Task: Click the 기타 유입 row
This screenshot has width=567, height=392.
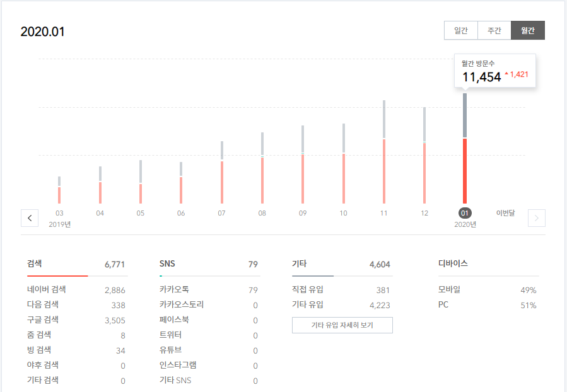Action: pyautogui.click(x=341, y=305)
